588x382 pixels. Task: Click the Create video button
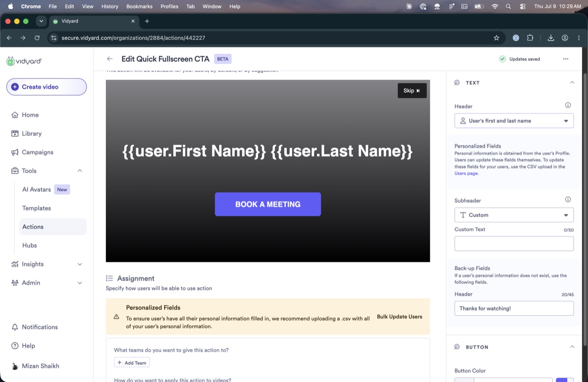[47, 87]
